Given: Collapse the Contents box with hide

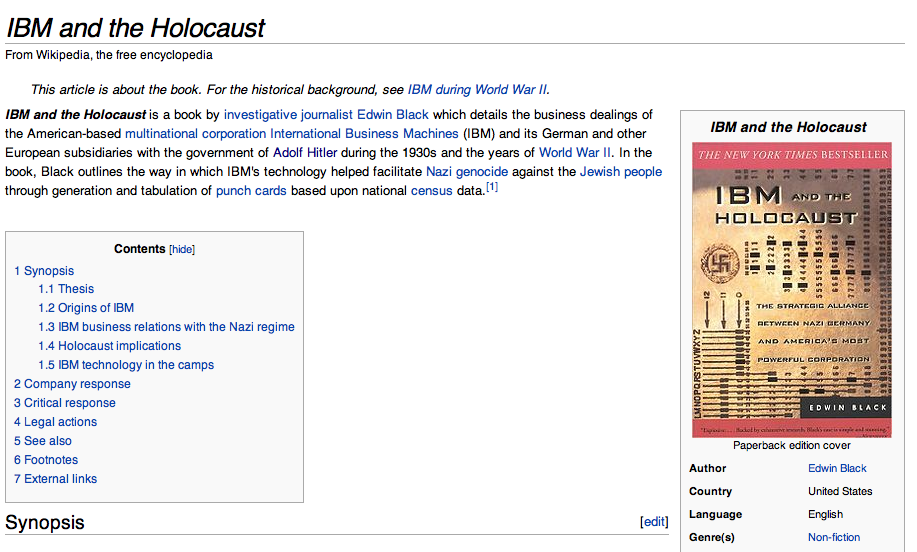Looking at the screenshot, I should pos(182,249).
